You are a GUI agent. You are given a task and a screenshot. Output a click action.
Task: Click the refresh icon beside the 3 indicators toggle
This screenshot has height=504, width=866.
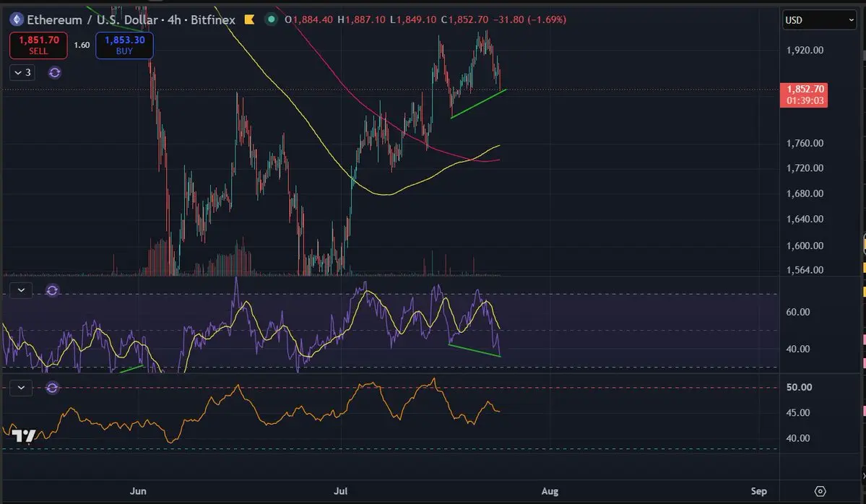pyautogui.click(x=54, y=72)
